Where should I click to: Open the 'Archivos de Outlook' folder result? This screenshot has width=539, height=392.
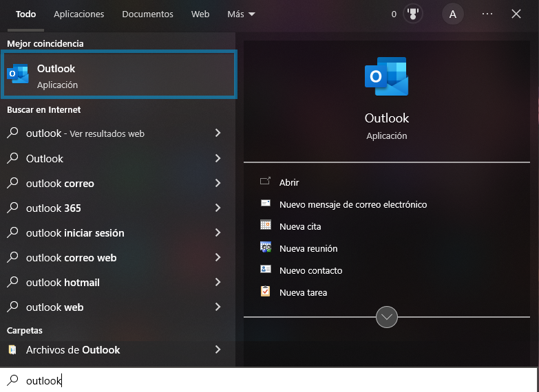coord(73,349)
